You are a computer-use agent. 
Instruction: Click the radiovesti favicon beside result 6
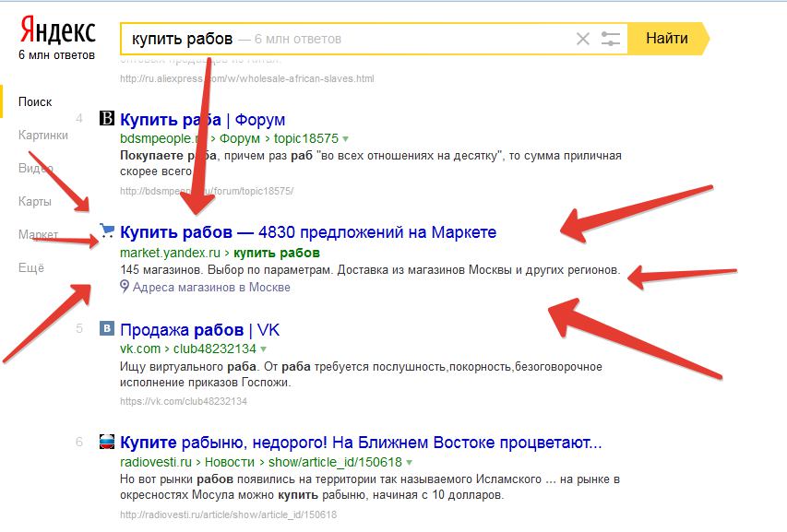[x=107, y=442]
